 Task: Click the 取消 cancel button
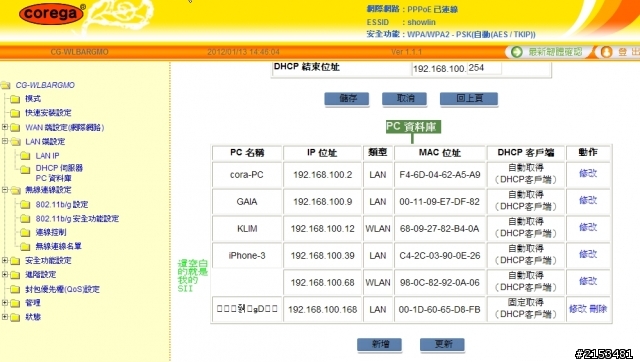point(404,99)
